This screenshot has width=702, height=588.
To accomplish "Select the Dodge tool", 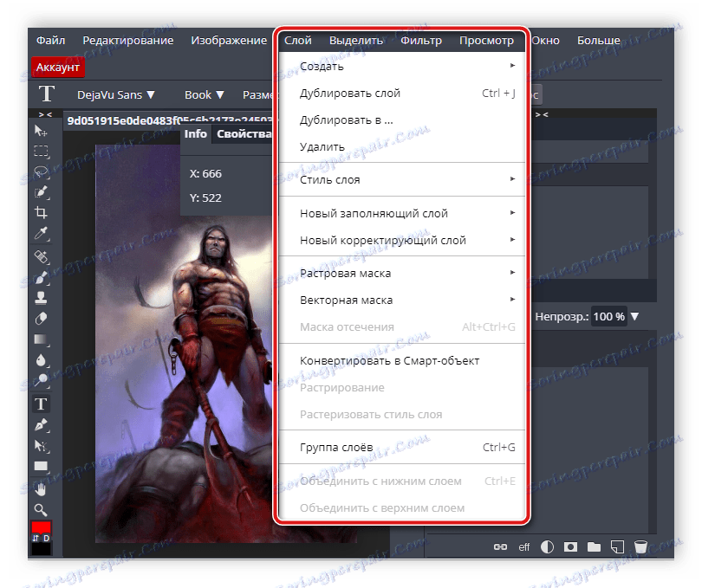I will click(42, 380).
